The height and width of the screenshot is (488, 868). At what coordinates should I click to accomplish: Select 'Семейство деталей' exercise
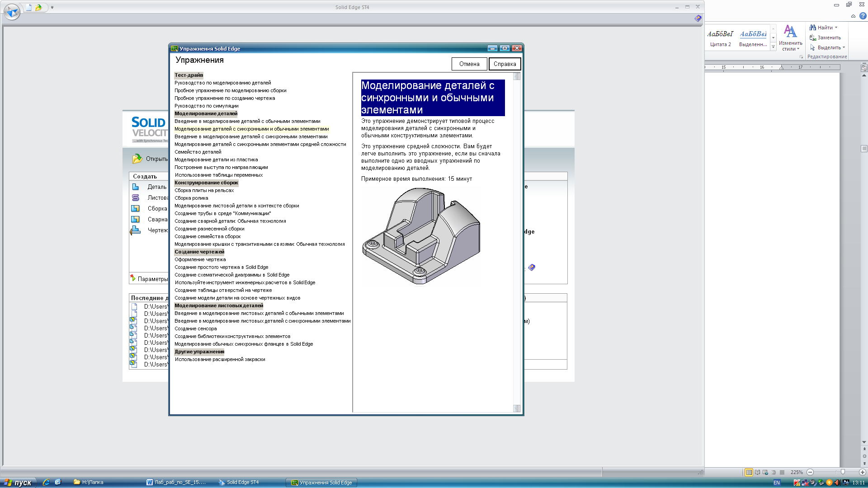pos(198,152)
